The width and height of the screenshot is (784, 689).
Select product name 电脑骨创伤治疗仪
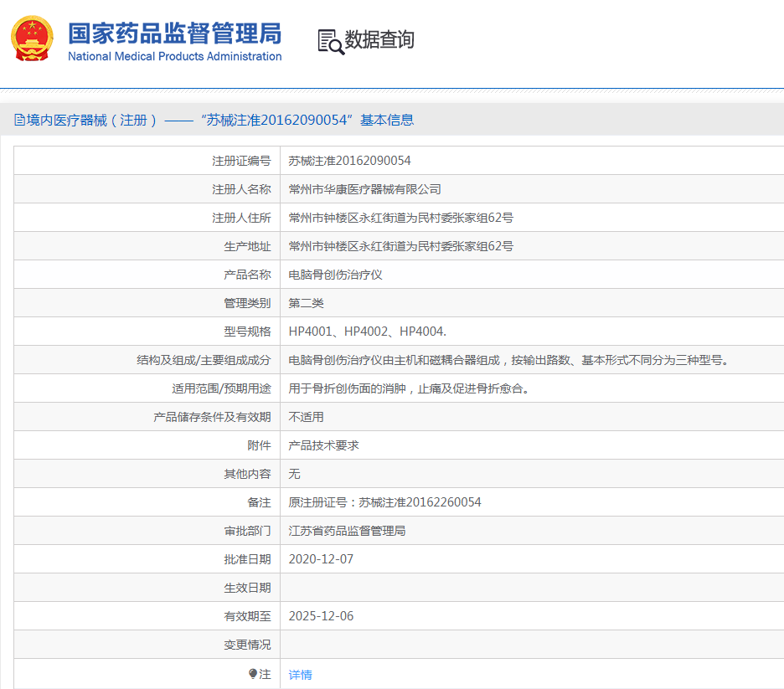[335, 275]
